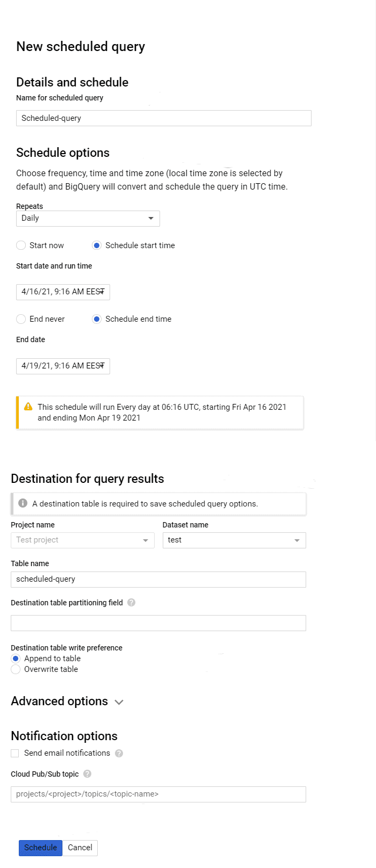Open help for Send email notifications

(119, 753)
